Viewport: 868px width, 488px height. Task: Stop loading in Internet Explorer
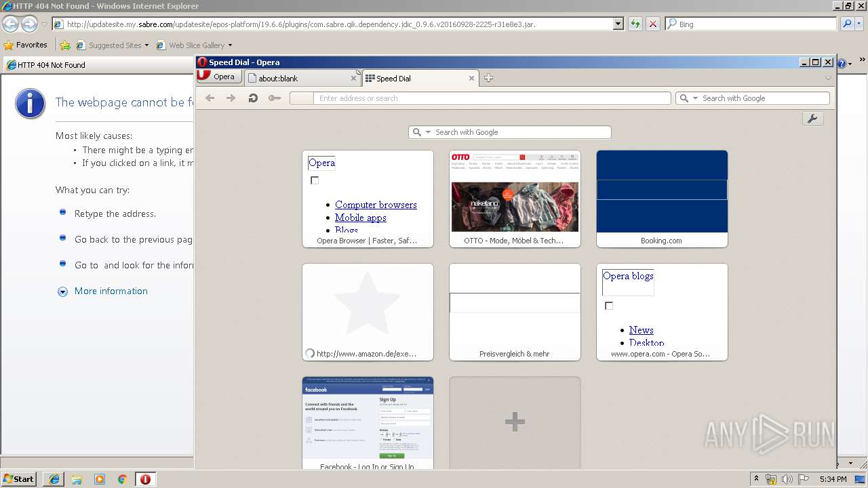coord(652,24)
